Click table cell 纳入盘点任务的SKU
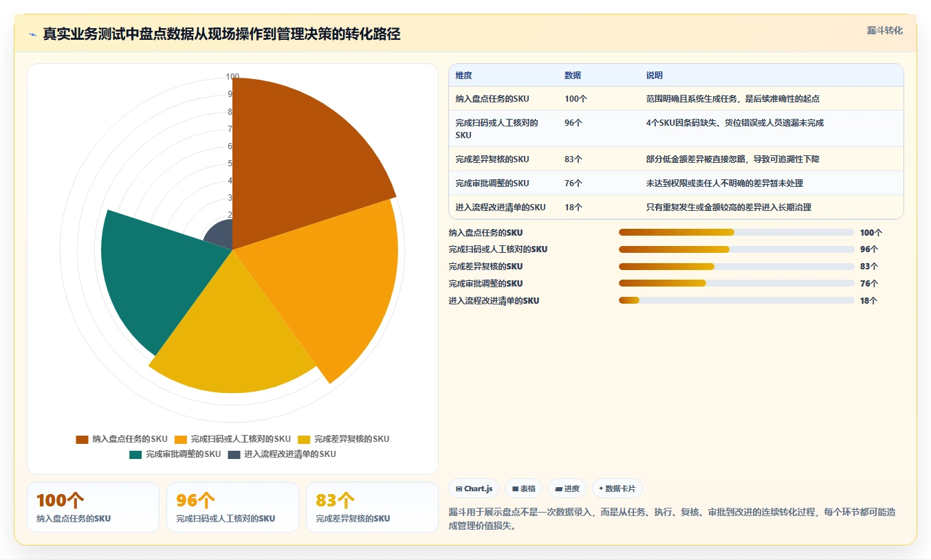 [492, 99]
